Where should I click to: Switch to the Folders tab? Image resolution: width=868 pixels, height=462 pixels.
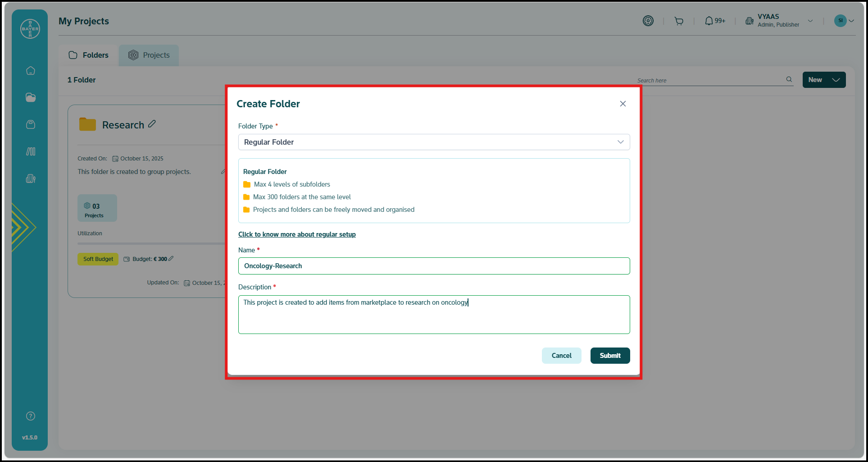click(89, 55)
